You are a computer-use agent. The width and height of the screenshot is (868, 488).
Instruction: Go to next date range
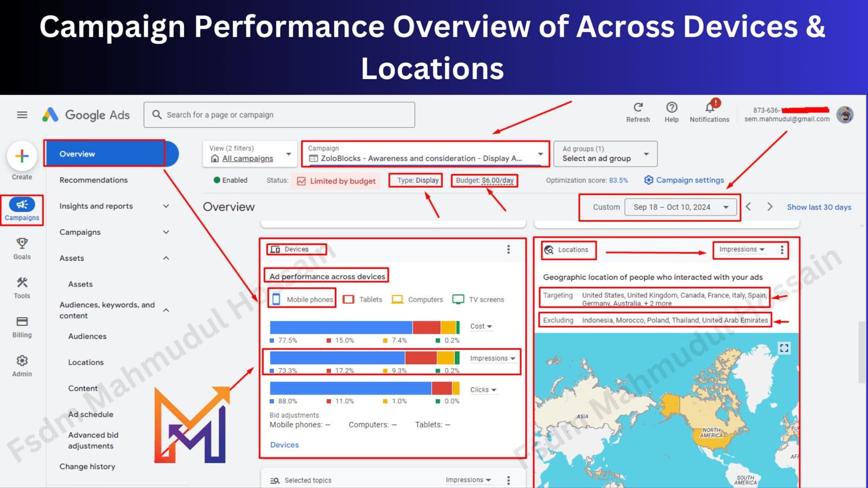pos(770,207)
